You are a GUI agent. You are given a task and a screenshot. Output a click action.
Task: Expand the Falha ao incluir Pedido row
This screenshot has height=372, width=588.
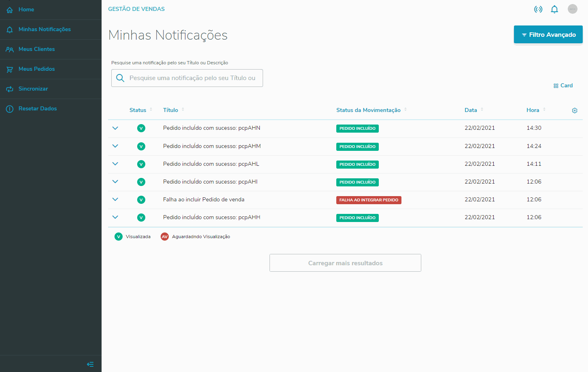coord(115,199)
